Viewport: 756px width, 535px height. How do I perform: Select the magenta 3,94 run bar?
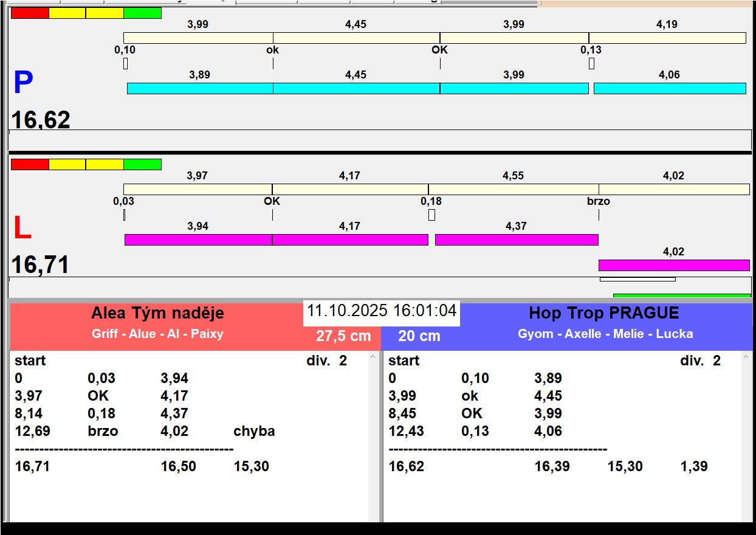[198, 240]
